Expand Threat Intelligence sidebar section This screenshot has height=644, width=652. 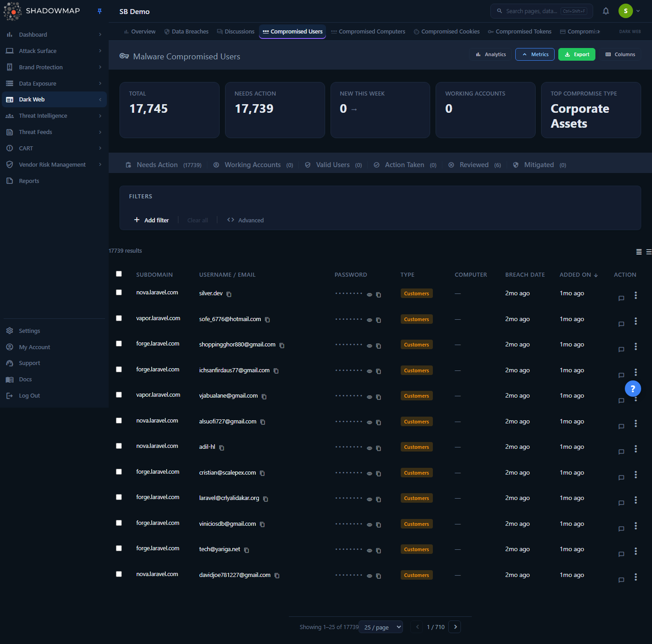tap(54, 116)
